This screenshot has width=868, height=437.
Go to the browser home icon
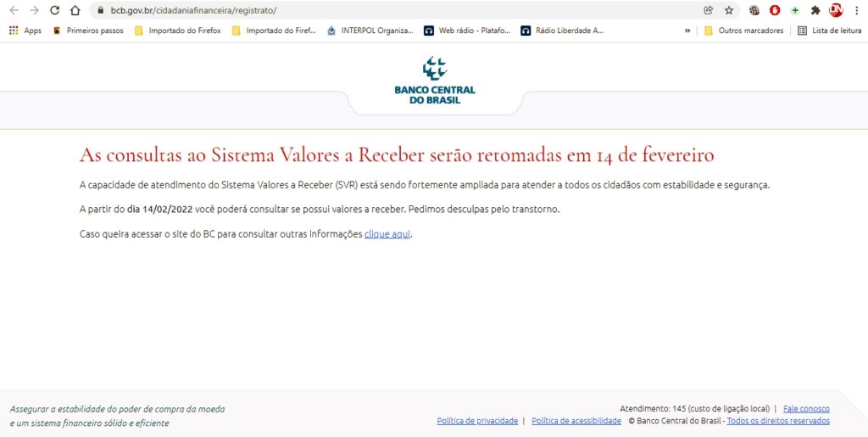pyautogui.click(x=75, y=10)
